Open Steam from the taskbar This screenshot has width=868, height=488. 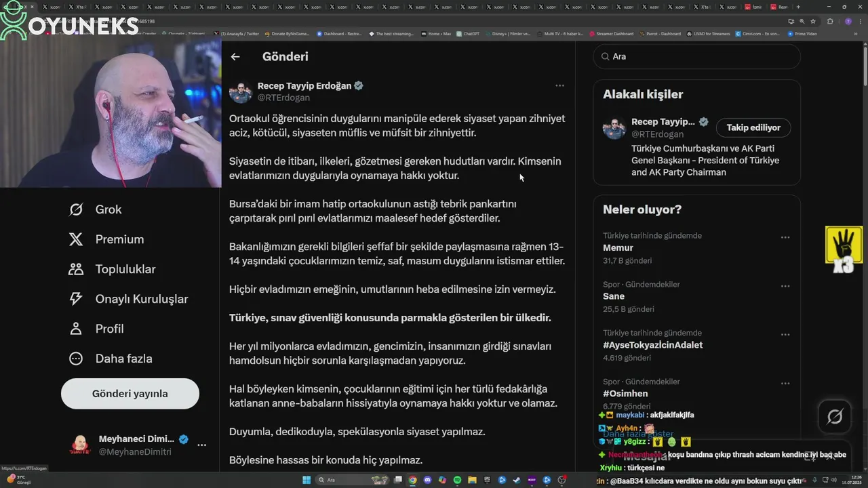(517, 480)
